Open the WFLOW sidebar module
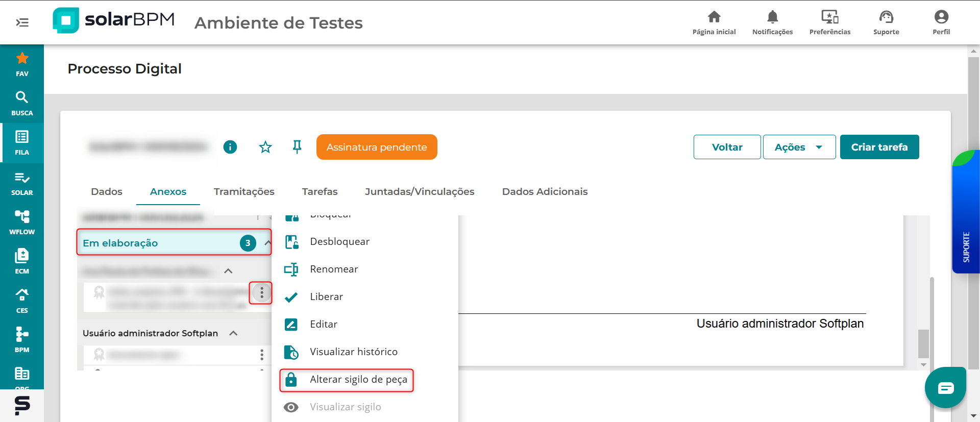The image size is (980, 422). [22, 222]
